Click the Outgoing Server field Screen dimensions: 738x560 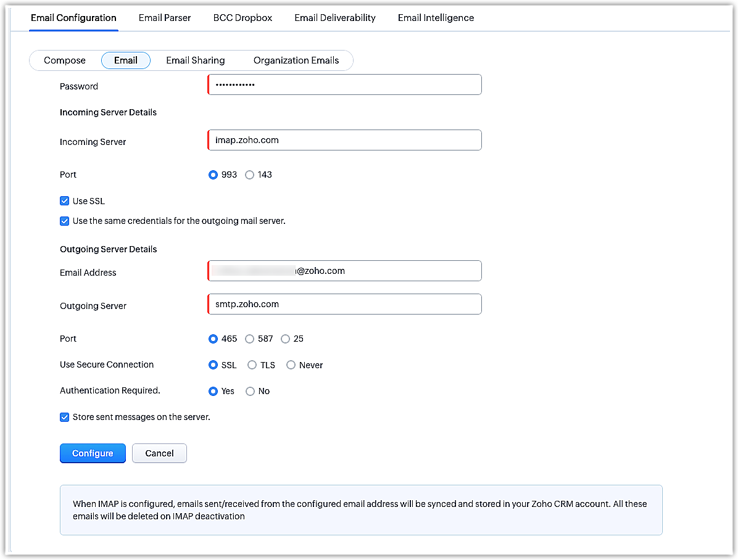345,304
